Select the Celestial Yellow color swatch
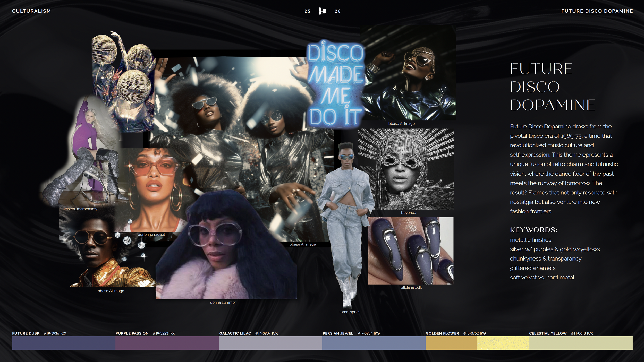The image size is (644, 362). click(x=581, y=343)
